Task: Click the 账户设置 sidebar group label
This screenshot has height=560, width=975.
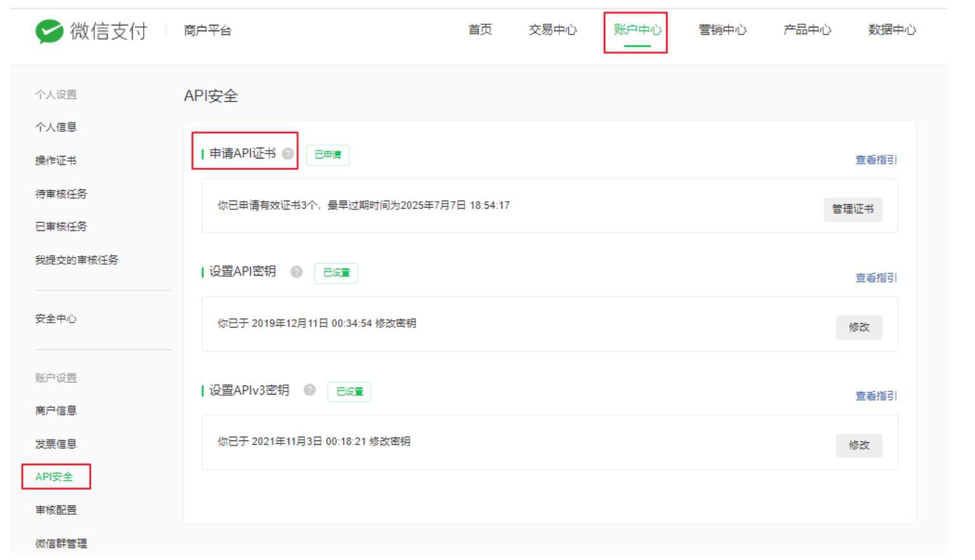Action: pyautogui.click(x=56, y=378)
